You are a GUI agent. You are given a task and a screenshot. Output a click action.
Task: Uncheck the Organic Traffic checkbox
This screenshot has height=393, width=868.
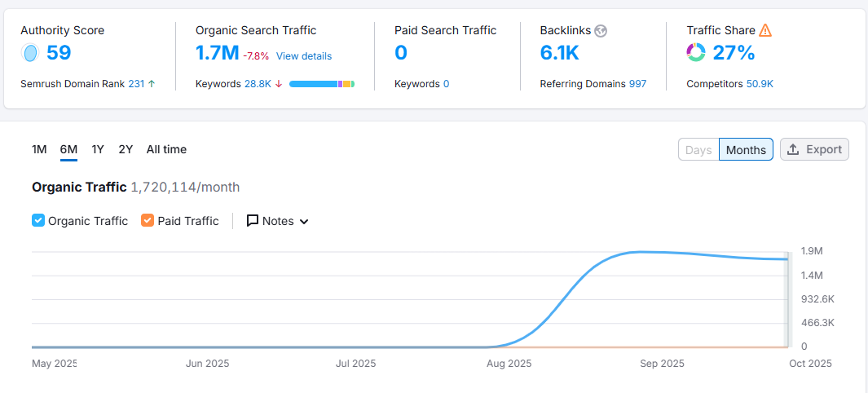[x=38, y=220]
